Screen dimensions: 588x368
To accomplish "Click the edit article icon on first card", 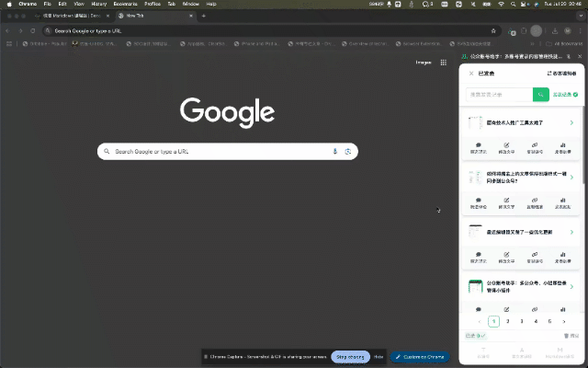I will point(506,147).
